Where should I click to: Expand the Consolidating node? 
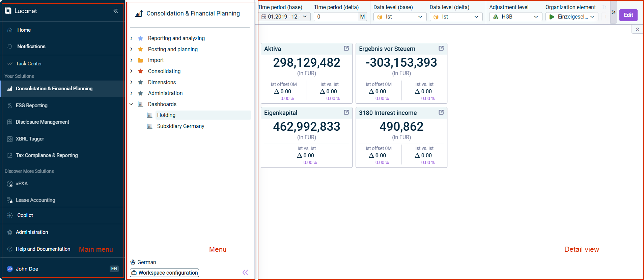coord(132,71)
